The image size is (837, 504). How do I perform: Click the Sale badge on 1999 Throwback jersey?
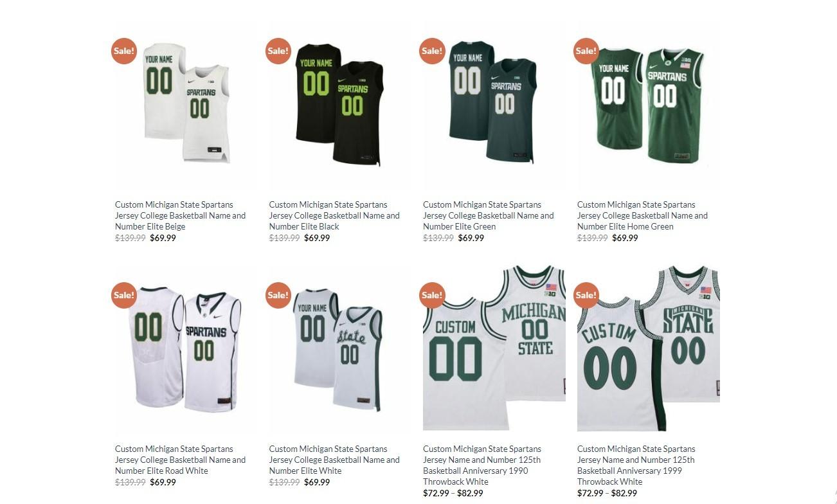point(586,295)
